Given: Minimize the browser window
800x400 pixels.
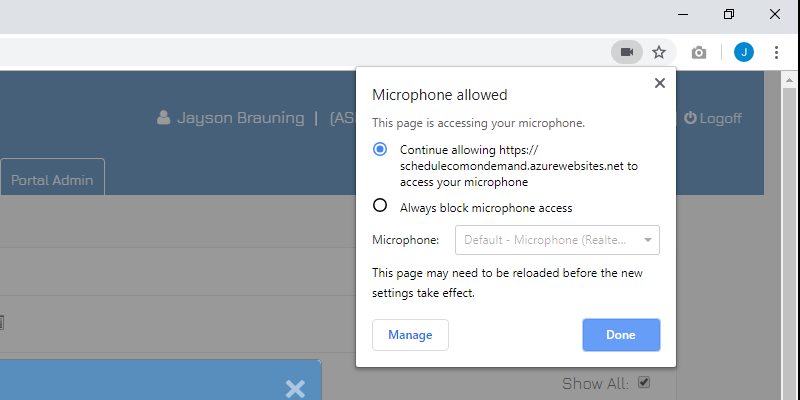Looking at the screenshot, I should (683, 14).
